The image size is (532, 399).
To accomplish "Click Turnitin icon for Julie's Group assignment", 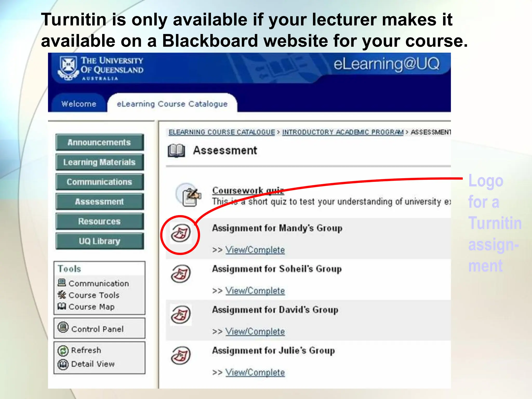I will click(x=181, y=355).
